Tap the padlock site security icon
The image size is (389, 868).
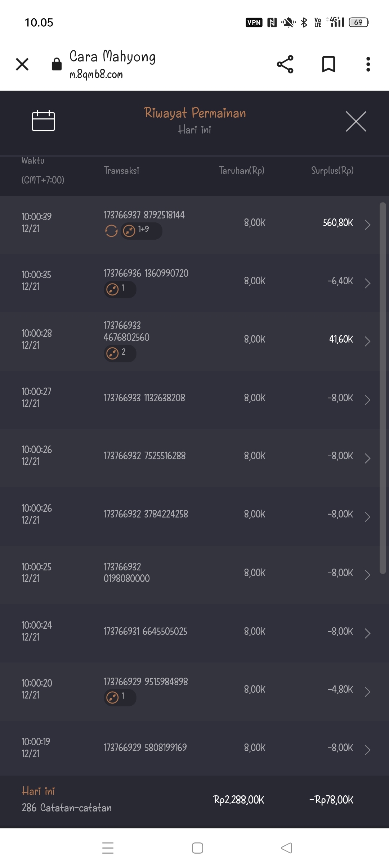click(x=57, y=64)
